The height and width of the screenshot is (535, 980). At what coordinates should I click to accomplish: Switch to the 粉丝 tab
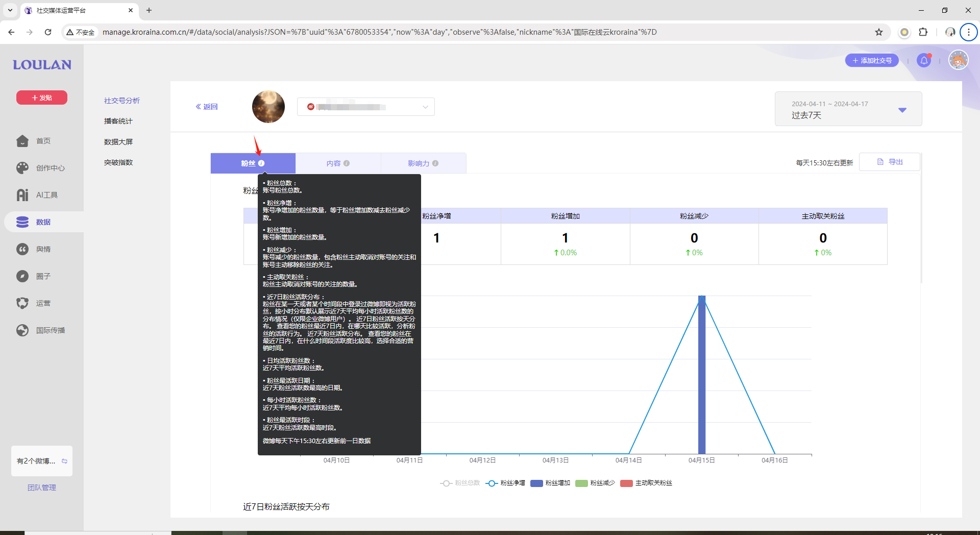coord(253,163)
